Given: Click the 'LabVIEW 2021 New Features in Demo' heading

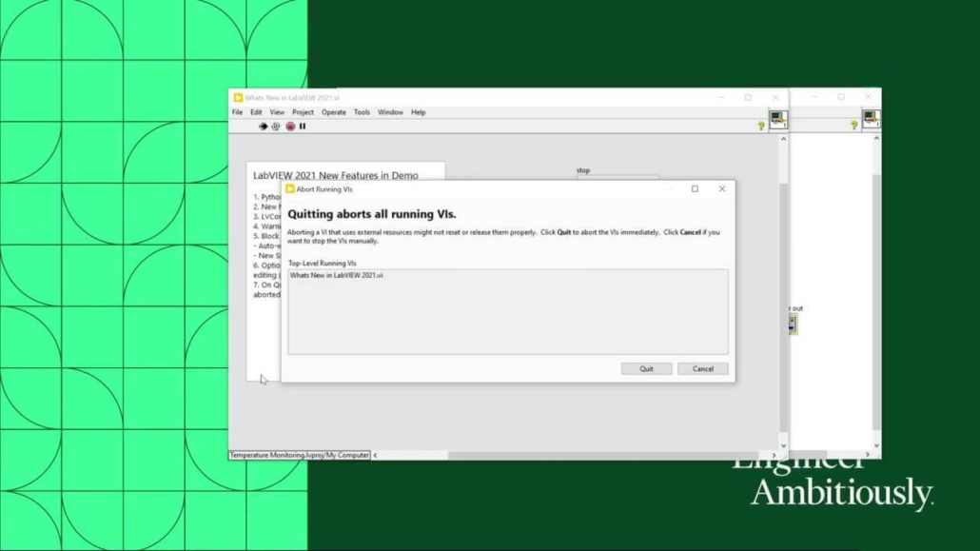Looking at the screenshot, I should tap(336, 176).
